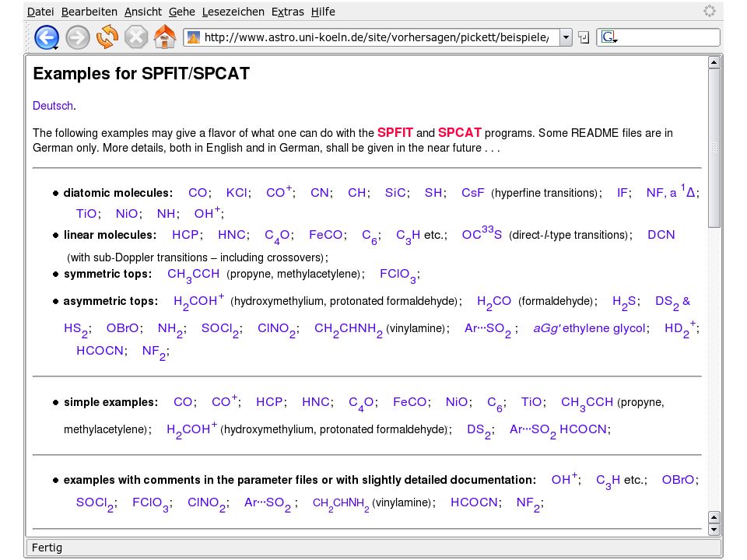Open CH3CCH under symmetric tops
Viewport: 747px width, 560px height.
194,275
